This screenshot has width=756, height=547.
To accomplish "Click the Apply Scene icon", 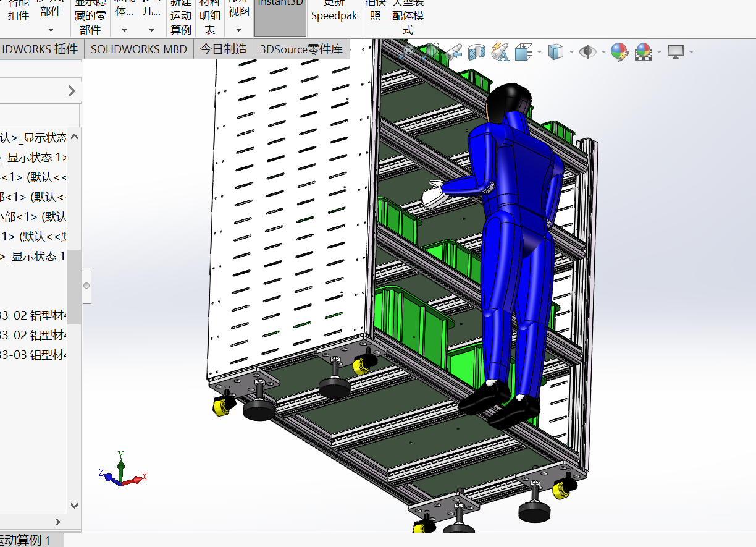I will point(643,52).
